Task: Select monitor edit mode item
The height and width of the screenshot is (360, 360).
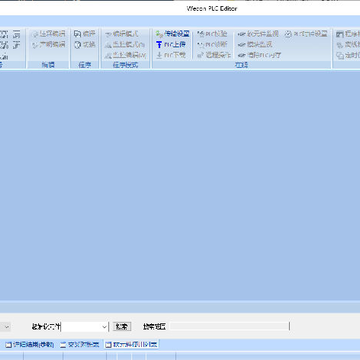Action: point(125,55)
